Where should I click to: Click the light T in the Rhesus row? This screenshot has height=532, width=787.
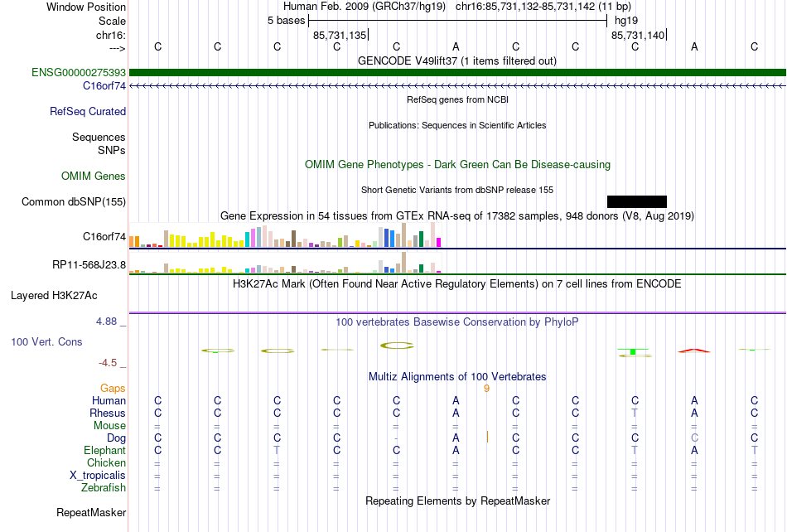(635, 413)
